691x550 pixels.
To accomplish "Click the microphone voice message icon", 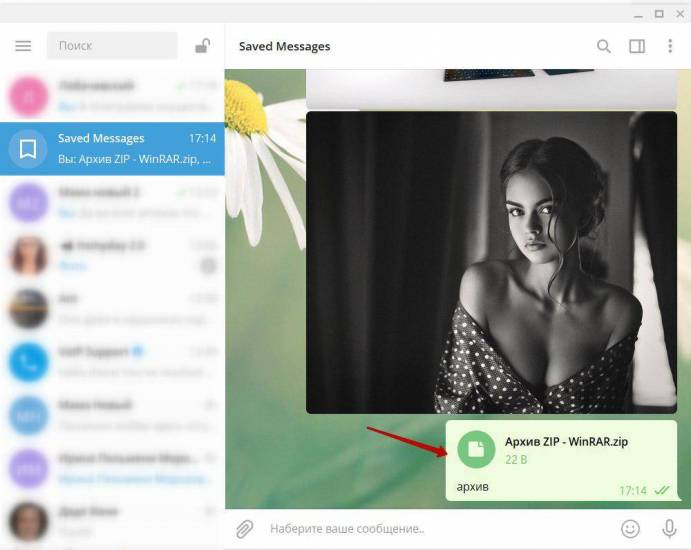I will coord(669,528).
